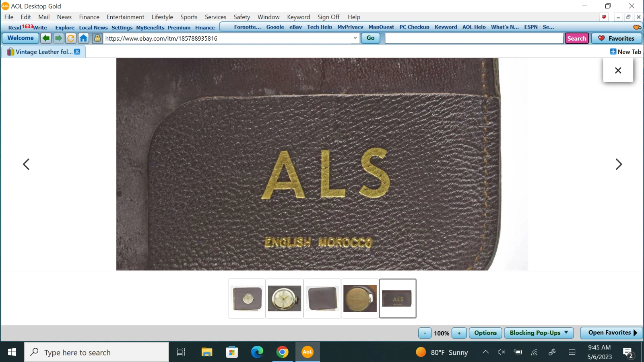644x362 pixels.
Task: Open Task View on the taskbar
Action: [x=181, y=352]
